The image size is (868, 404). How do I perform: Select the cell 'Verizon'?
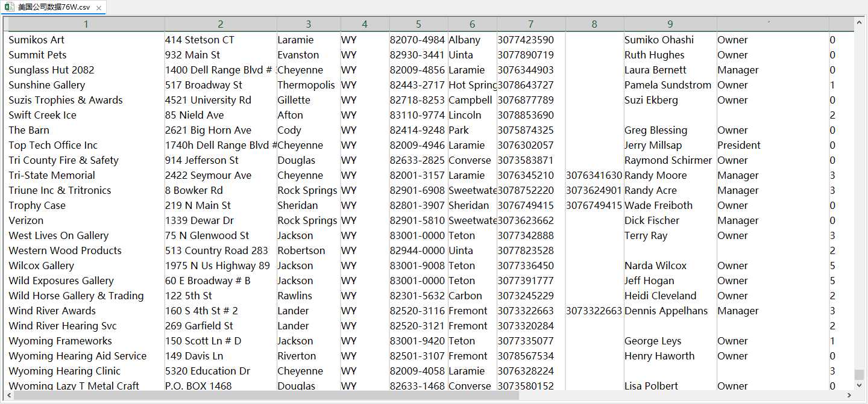click(x=86, y=220)
